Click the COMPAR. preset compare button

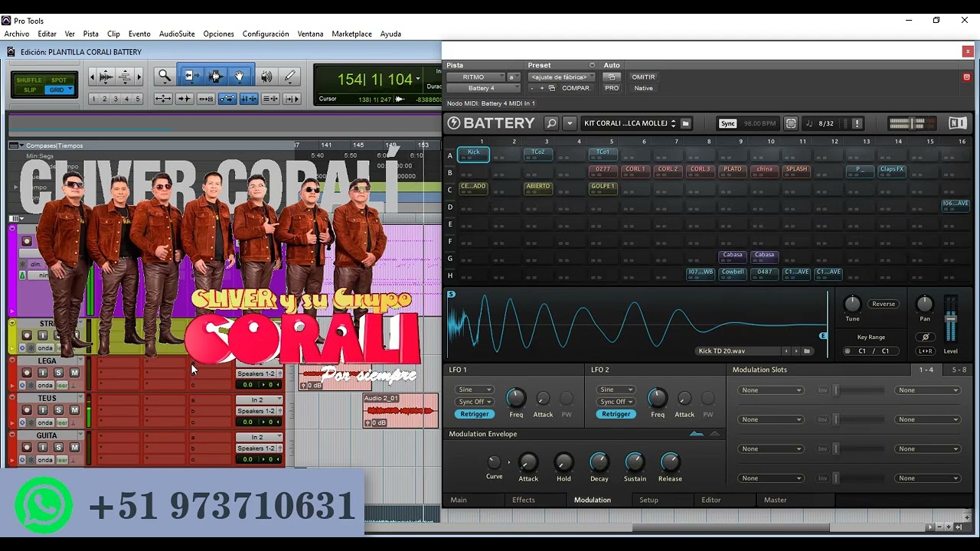576,88
